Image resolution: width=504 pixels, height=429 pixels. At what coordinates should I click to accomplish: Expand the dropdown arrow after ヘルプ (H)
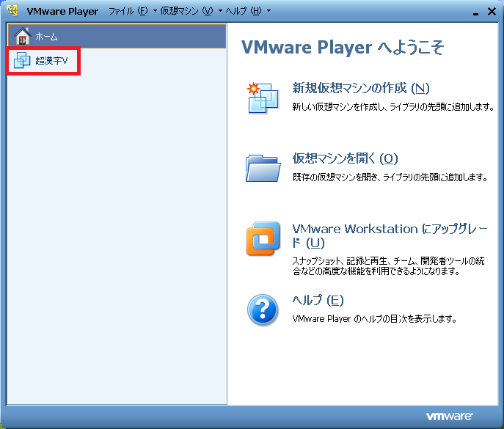[x=269, y=12]
